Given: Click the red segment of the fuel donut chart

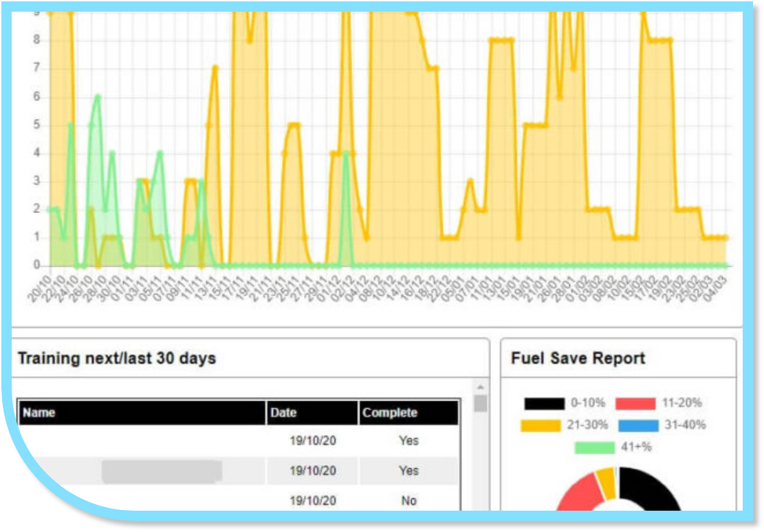Looking at the screenshot, I should 582,493.
